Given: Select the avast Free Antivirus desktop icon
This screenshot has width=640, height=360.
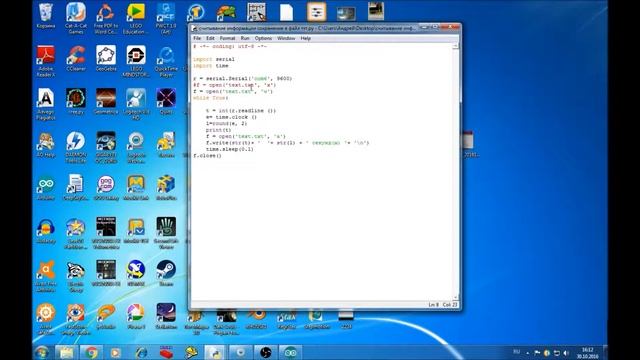Looking at the screenshot, I should point(46,276).
